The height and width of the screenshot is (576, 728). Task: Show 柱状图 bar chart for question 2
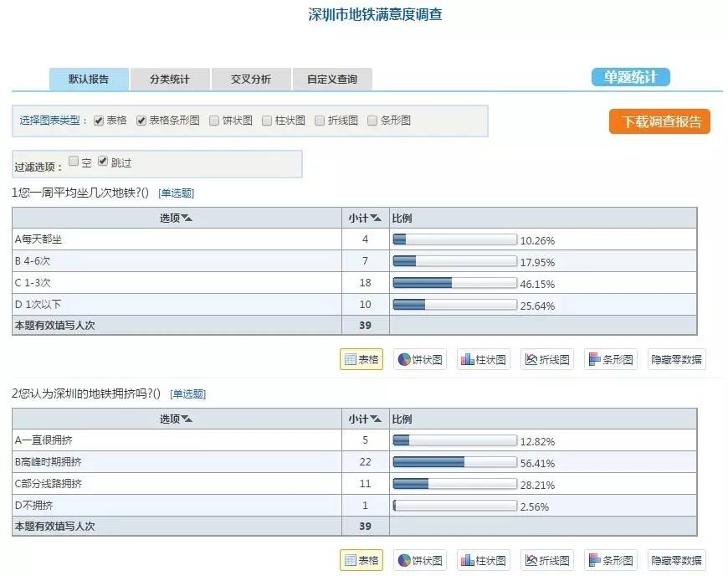coord(484,560)
